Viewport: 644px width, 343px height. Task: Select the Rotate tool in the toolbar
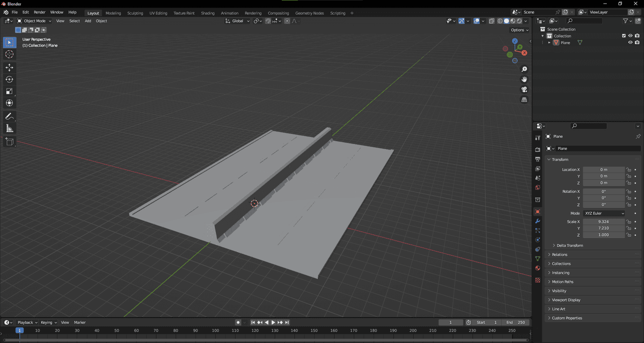[x=10, y=79]
